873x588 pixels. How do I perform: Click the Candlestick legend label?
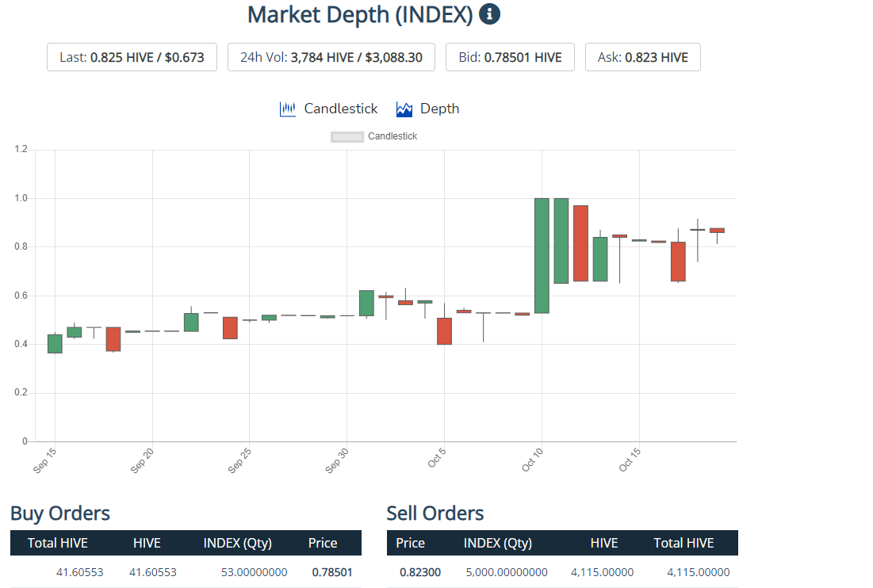click(x=392, y=136)
